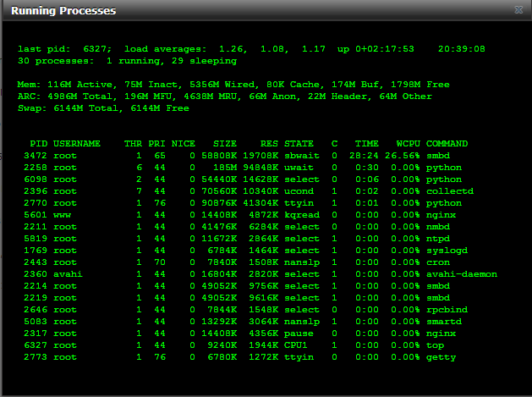
Task: Click the collectd command name
Action: coord(450,191)
